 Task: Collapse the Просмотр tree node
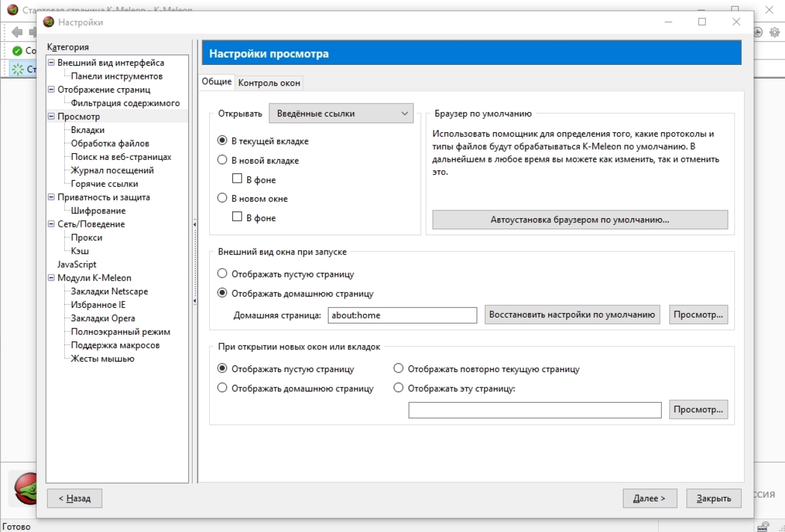(x=52, y=116)
